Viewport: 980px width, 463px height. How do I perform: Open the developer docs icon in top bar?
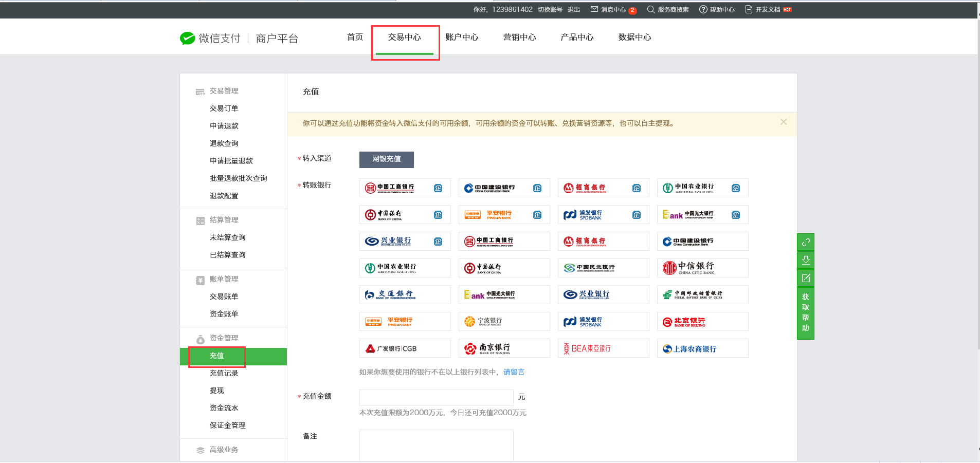(x=749, y=9)
